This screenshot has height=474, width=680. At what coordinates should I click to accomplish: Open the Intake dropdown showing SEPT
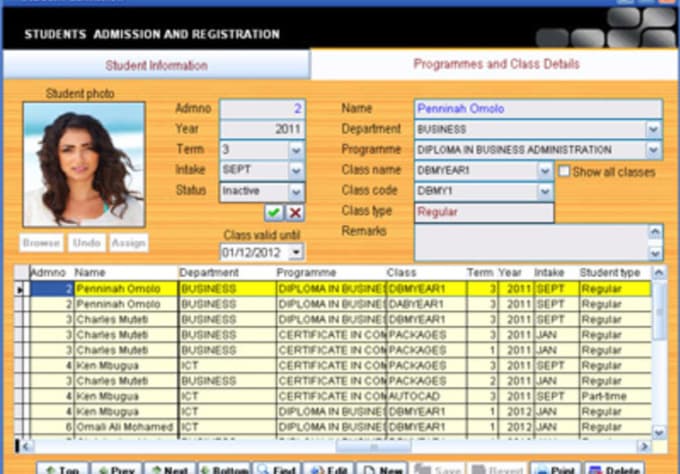[x=296, y=170]
